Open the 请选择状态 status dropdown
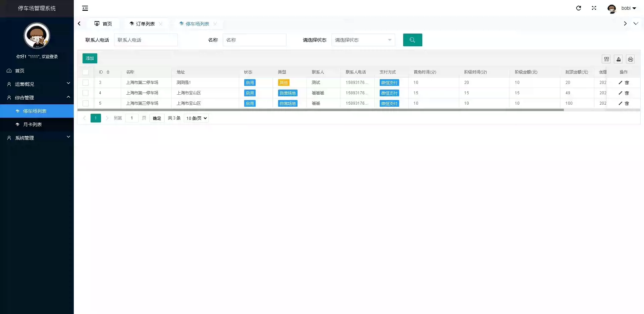 [x=363, y=40]
